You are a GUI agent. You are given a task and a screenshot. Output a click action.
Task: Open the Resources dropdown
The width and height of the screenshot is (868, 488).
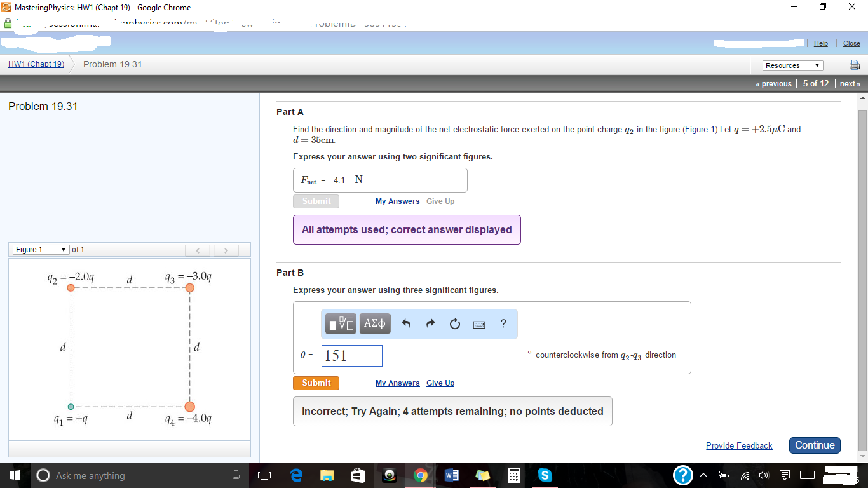point(793,65)
